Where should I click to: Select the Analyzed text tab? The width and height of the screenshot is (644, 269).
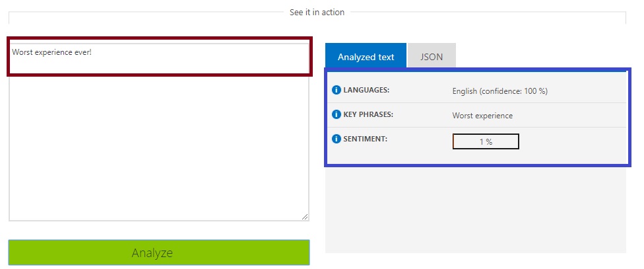366,56
